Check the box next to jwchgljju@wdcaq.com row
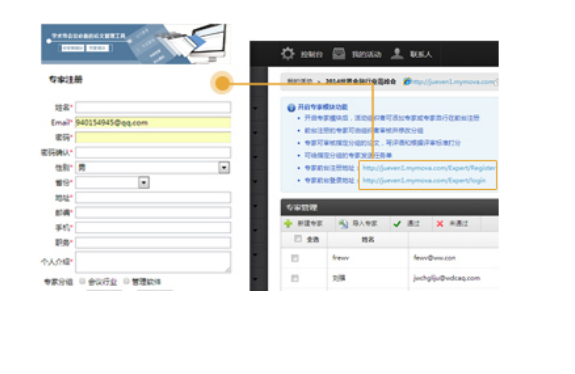 point(295,278)
